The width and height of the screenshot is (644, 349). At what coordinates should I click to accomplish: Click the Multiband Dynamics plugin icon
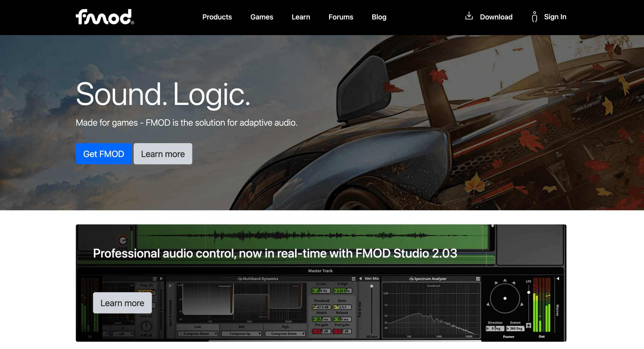pyautogui.click(x=239, y=279)
